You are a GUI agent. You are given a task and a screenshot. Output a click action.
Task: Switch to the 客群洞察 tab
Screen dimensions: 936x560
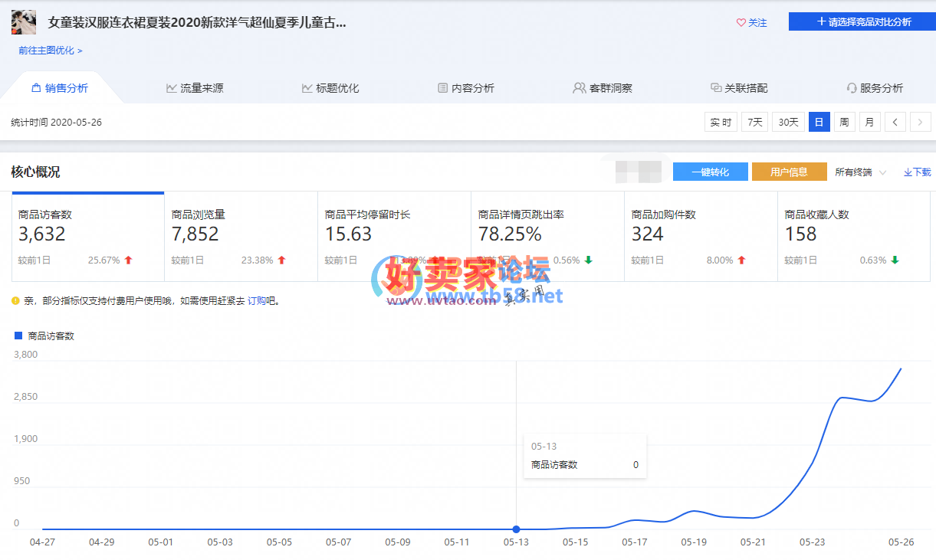[x=603, y=88]
